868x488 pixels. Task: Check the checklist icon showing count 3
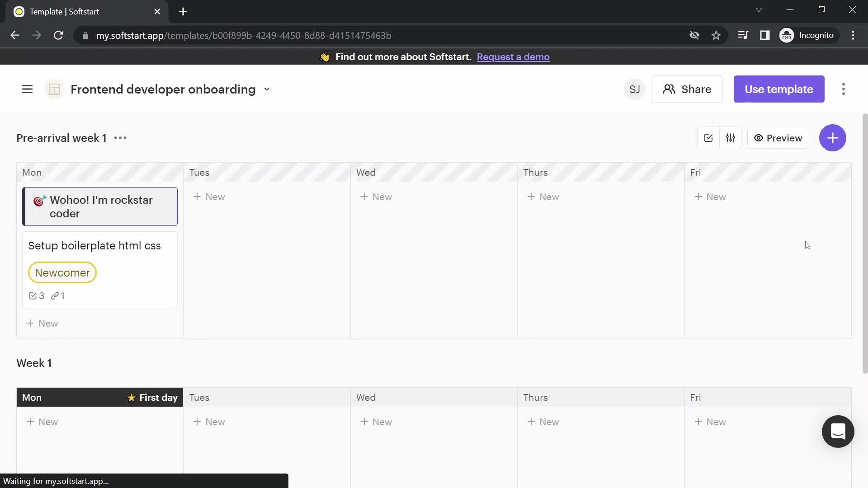33,296
